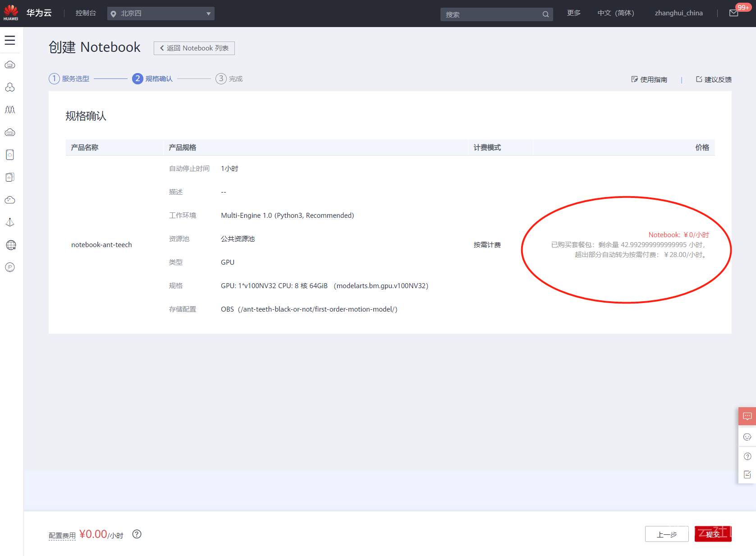Click the 配置费用 label

pos(62,535)
